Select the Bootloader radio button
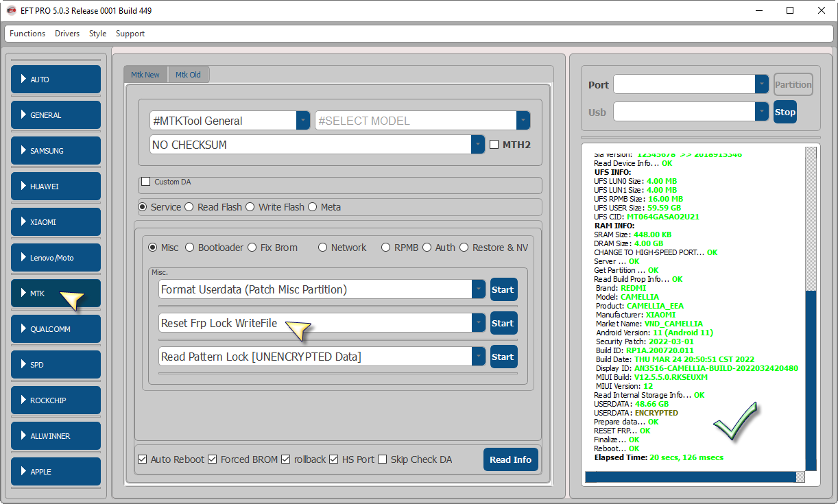 coord(190,248)
